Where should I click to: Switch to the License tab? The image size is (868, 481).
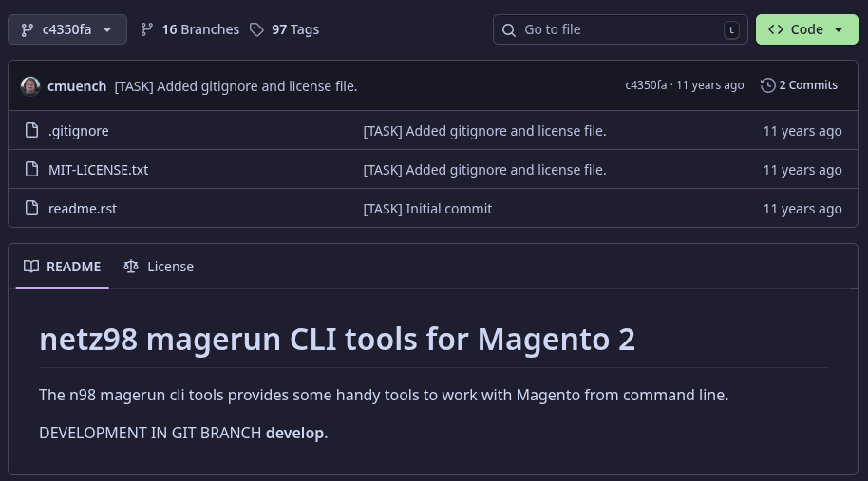(159, 267)
